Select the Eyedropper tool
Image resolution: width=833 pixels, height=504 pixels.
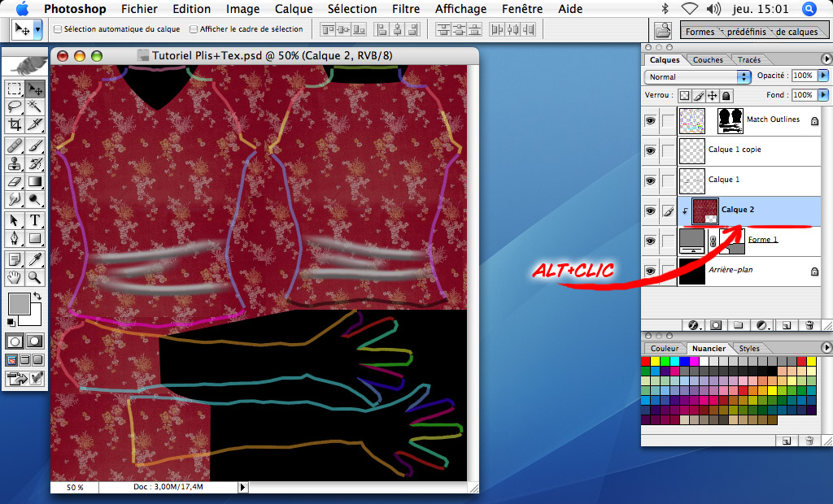(34, 259)
